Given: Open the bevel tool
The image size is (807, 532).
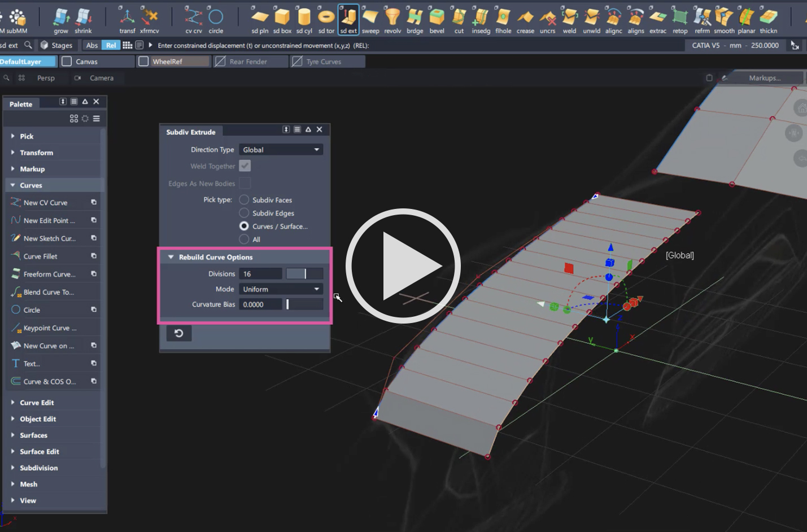Looking at the screenshot, I should tap(437, 18).
